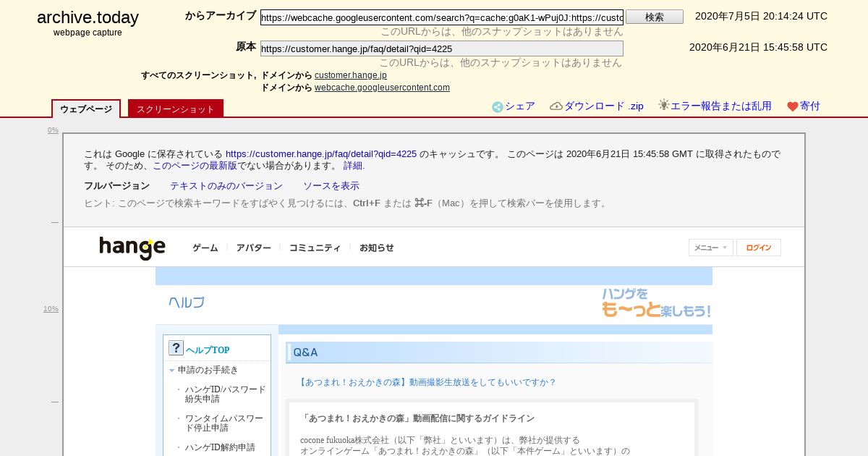Open ワンタイムパスワード停止申請 link
This screenshot has height=456, width=868.
coord(224,423)
